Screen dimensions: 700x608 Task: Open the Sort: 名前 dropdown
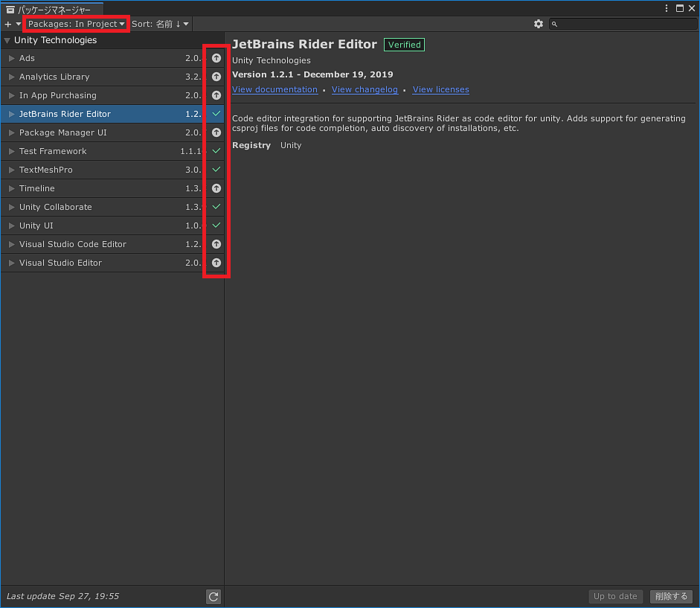[160, 24]
